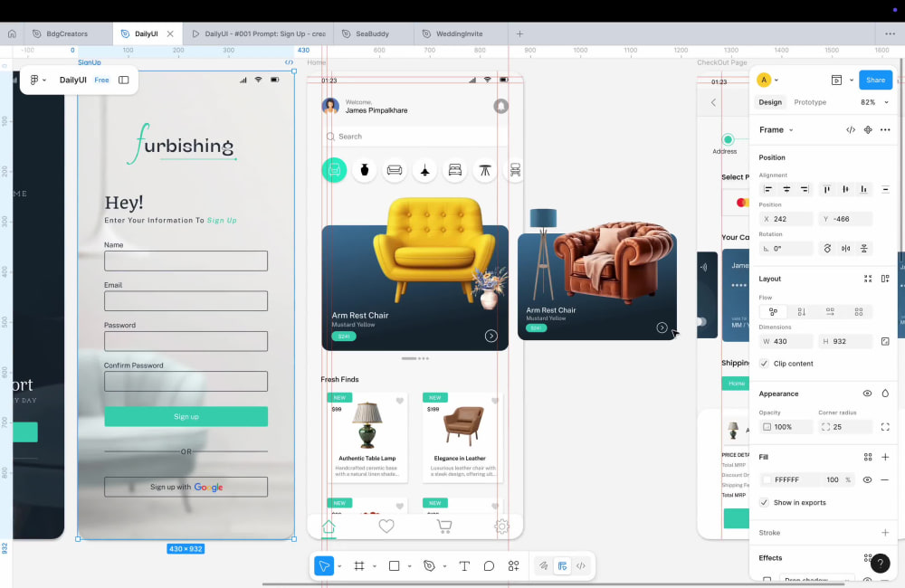Click create component icon beside Frame
The width and height of the screenshot is (905, 588).
(x=868, y=130)
